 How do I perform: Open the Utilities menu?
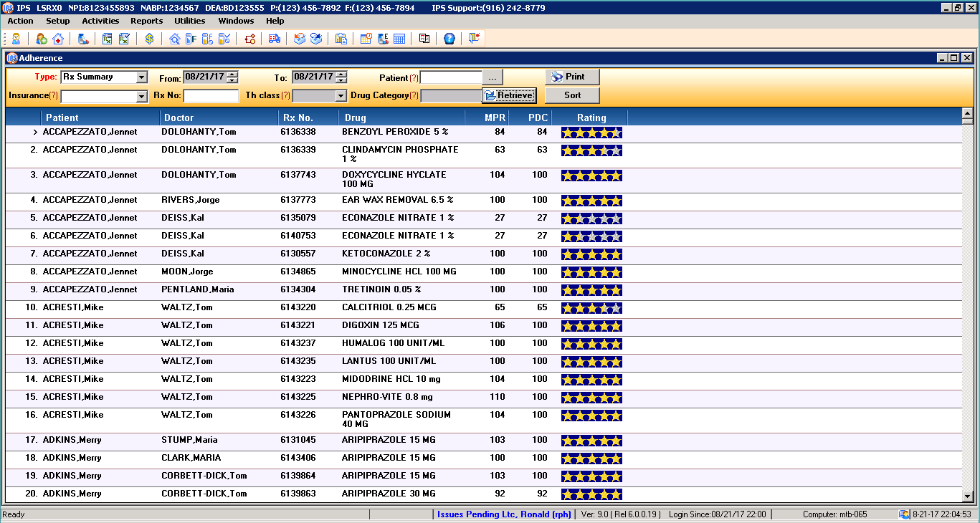point(190,21)
